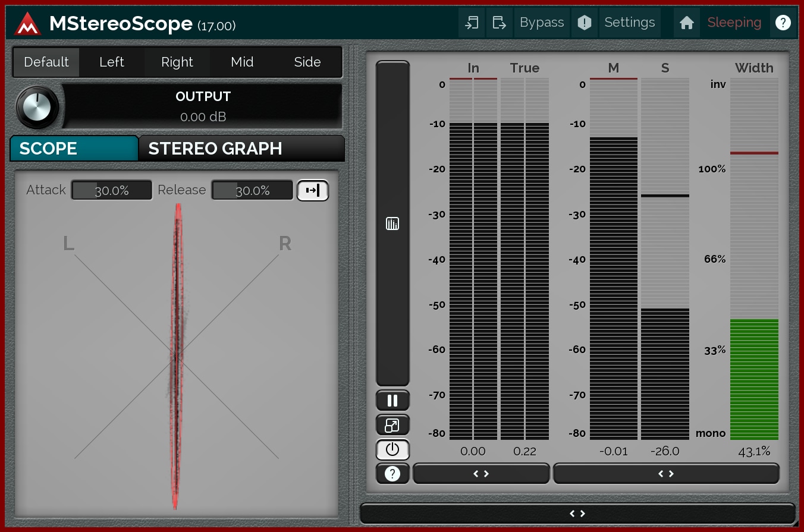Click the bottom panel expander arrows
The image size is (804, 532).
pyautogui.click(x=577, y=514)
